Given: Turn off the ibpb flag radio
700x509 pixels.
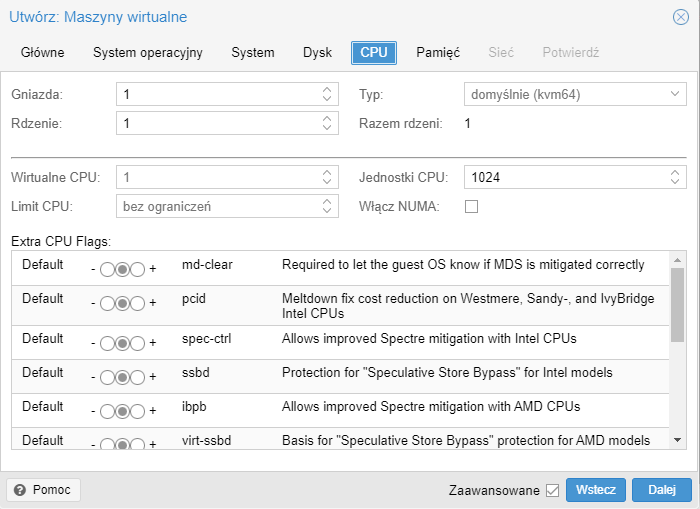Looking at the screenshot, I should click(108, 411).
